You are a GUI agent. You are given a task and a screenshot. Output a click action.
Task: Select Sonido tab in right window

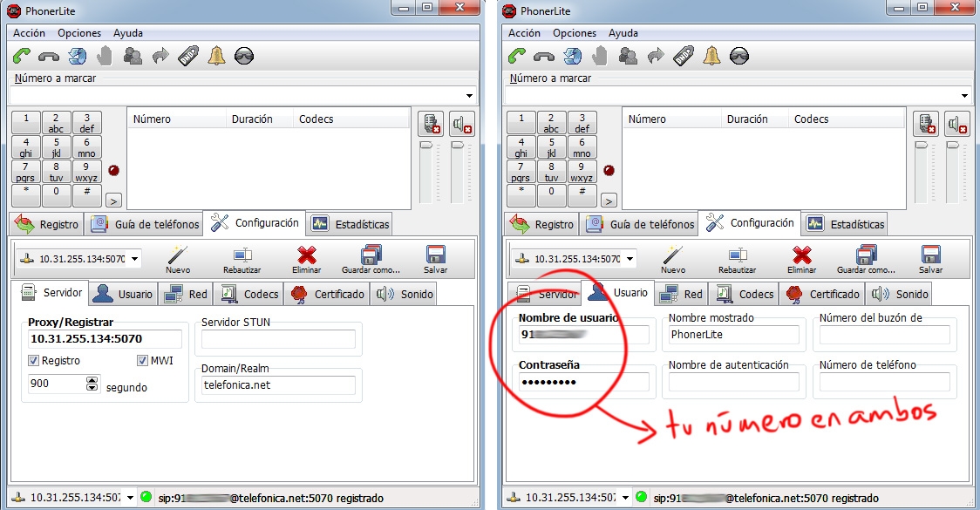point(900,295)
